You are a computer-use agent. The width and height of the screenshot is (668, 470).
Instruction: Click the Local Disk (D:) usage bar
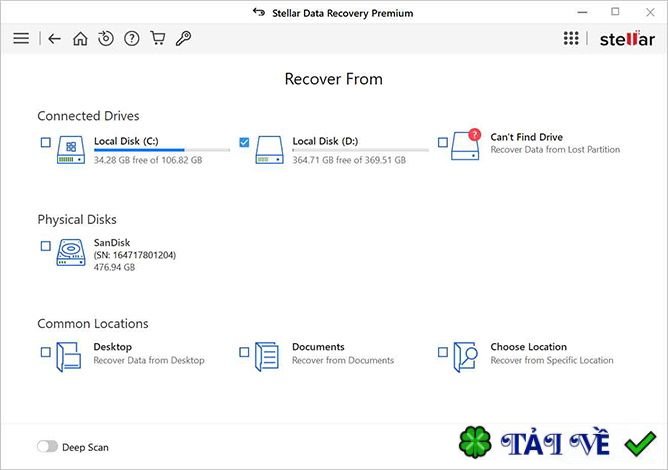[x=360, y=150]
